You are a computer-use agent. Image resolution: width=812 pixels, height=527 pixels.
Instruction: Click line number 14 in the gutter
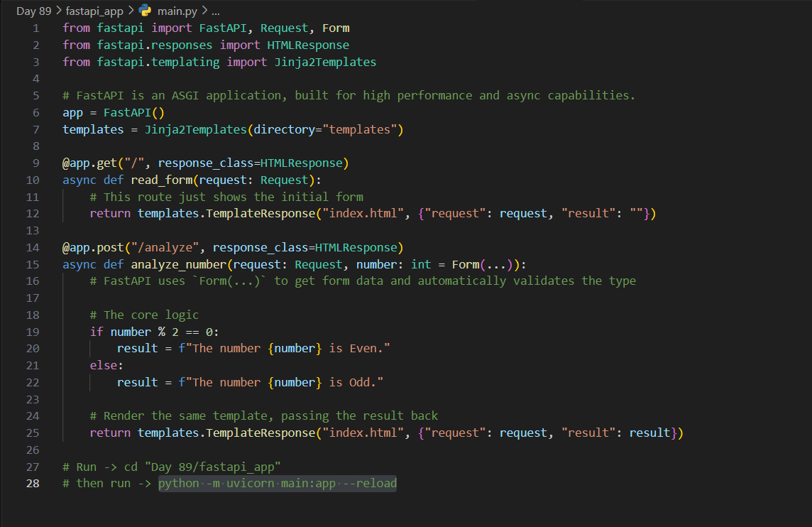click(x=33, y=248)
